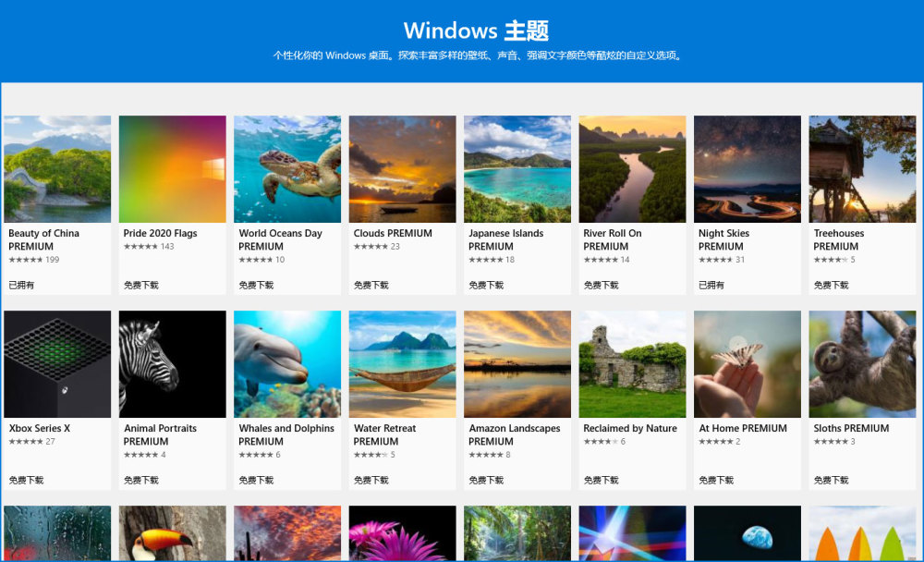The image size is (924, 562).
Task: Click 免费下载 under Xbox Series X
Action: tap(26, 480)
